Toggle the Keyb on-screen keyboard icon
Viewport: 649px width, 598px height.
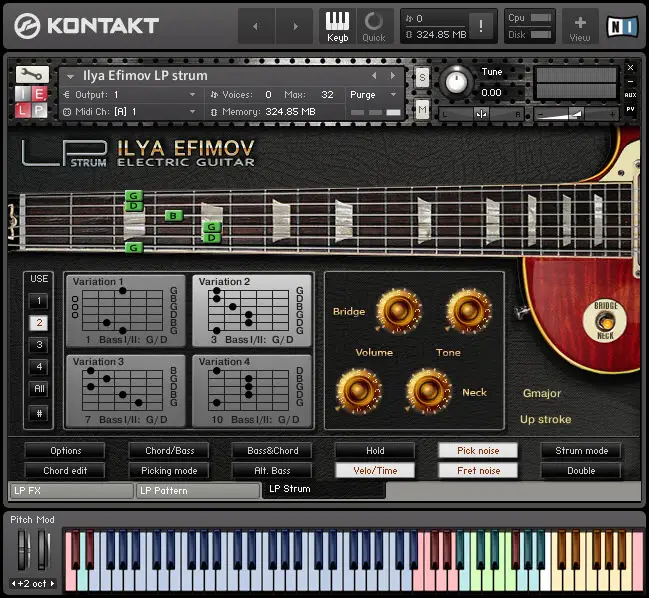point(337,26)
